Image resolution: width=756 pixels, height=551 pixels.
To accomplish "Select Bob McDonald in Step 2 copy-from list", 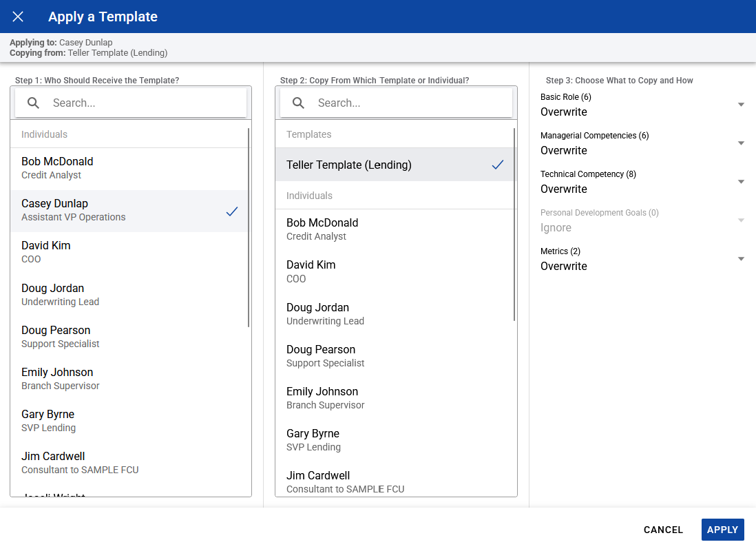I will coord(394,229).
